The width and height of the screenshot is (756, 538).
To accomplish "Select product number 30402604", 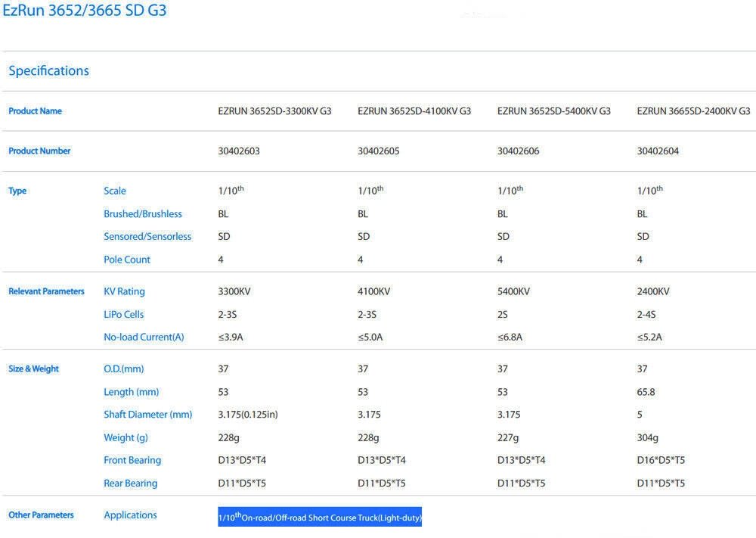I will [x=658, y=151].
